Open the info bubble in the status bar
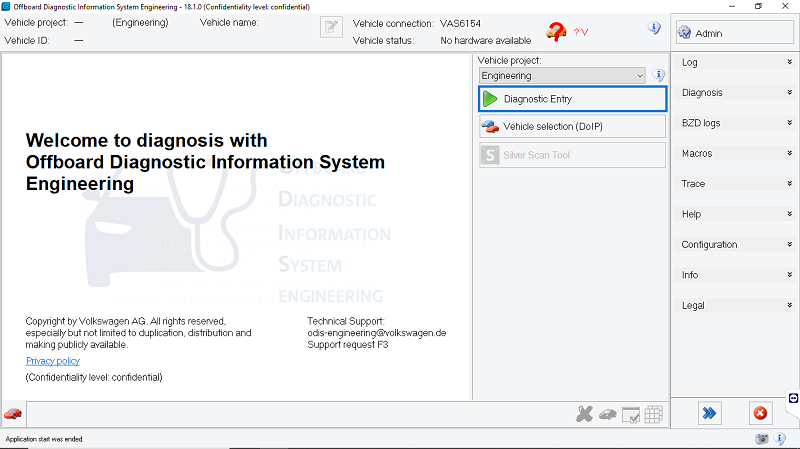The height and width of the screenshot is (449, 800). coord(780,439)
